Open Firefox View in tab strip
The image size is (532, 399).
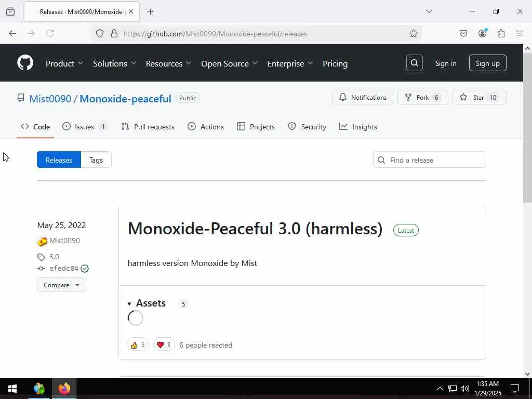[10, 11]
